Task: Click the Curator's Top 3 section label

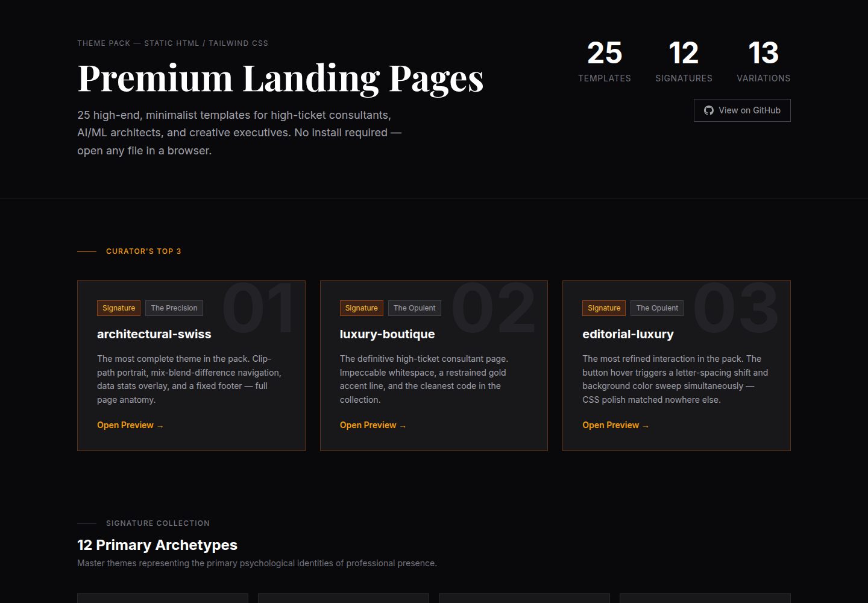Action: click(143, 251)
